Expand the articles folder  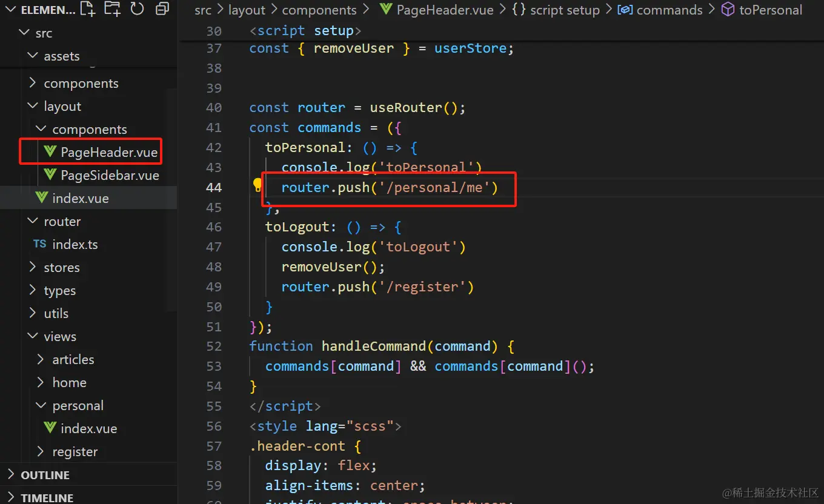41,359
